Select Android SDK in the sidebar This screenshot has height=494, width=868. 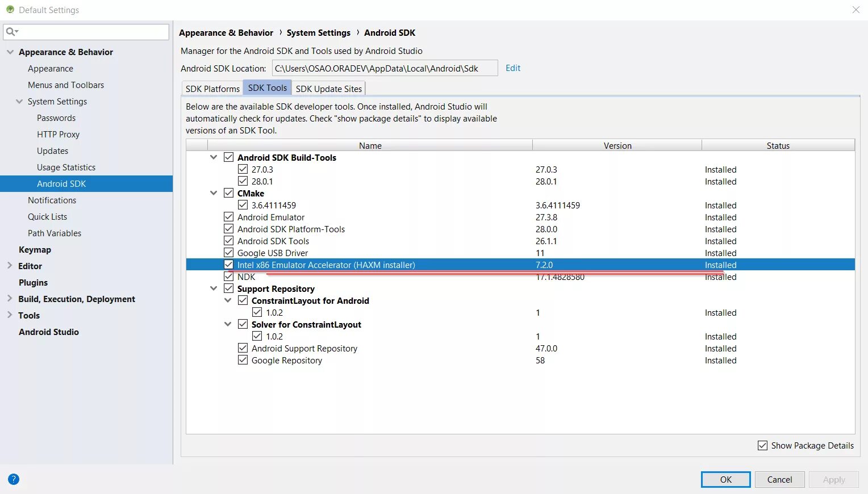(x=86, y=183)
